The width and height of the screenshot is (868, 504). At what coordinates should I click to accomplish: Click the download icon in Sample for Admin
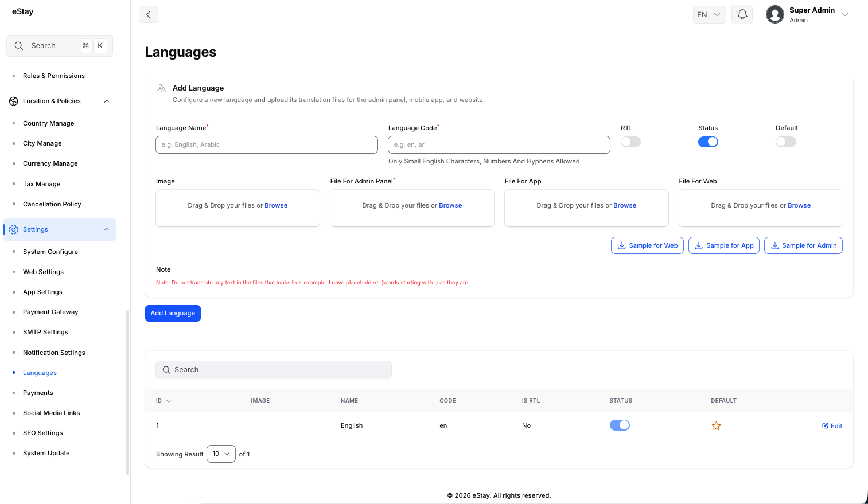point(775,245)
